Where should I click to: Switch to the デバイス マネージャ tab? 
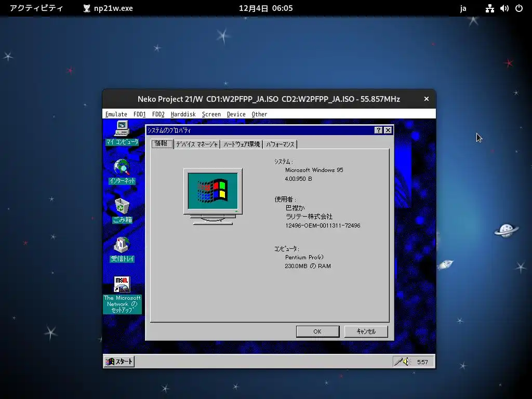[x=197, y=144]
